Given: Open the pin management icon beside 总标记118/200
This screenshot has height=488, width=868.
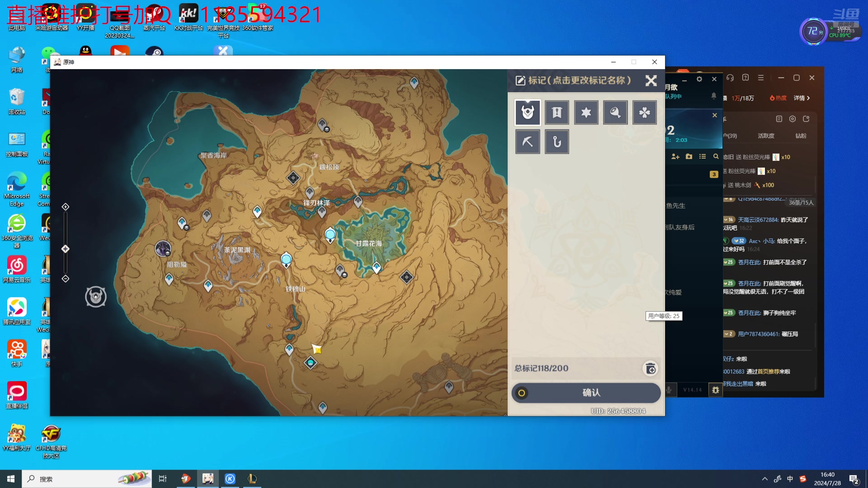Looking at the screenshot, I should pyautogui.click(x=651, y=369).
